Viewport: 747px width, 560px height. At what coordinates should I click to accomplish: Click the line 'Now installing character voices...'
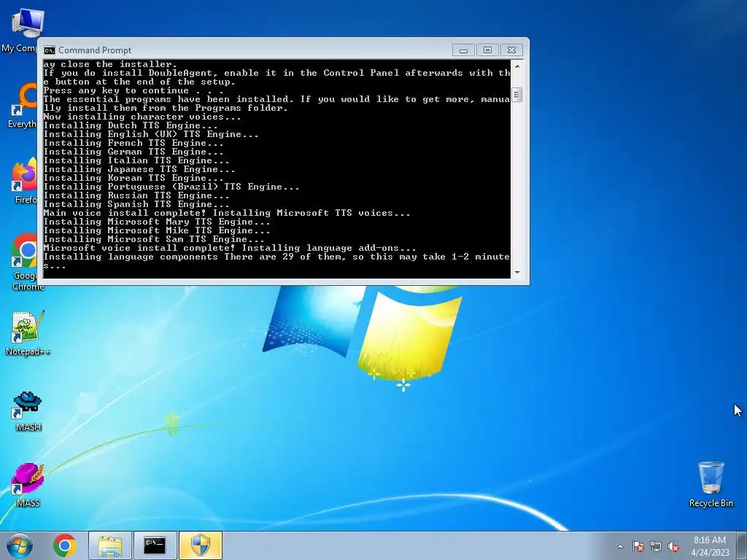[x=142, y=117]
